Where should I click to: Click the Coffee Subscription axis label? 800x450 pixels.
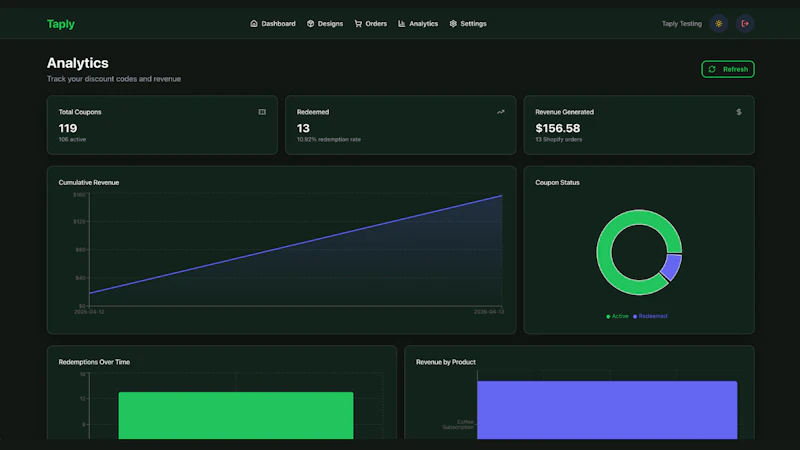tap(459, 424)
